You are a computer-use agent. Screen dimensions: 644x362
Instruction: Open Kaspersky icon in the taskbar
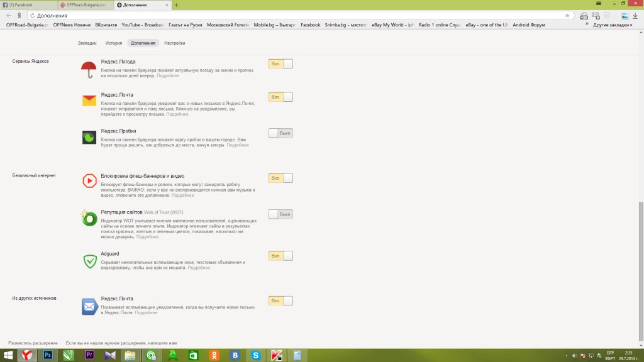coord(277,356)
